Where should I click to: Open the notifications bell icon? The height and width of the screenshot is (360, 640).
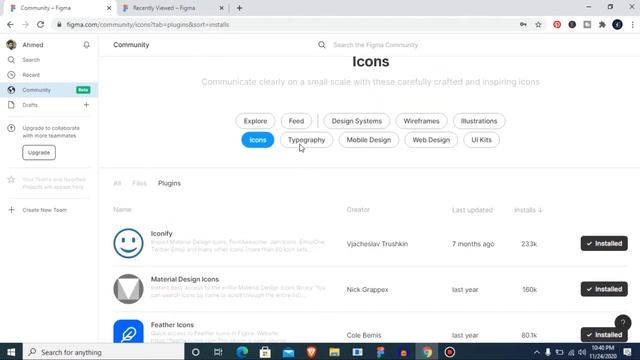click(86, 45)
